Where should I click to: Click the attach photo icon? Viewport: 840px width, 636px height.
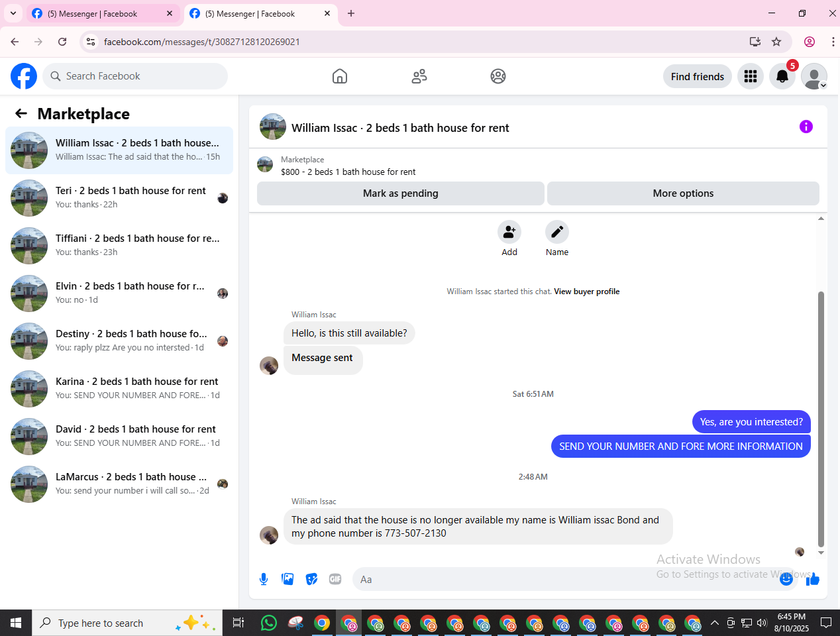coord(288,579)
